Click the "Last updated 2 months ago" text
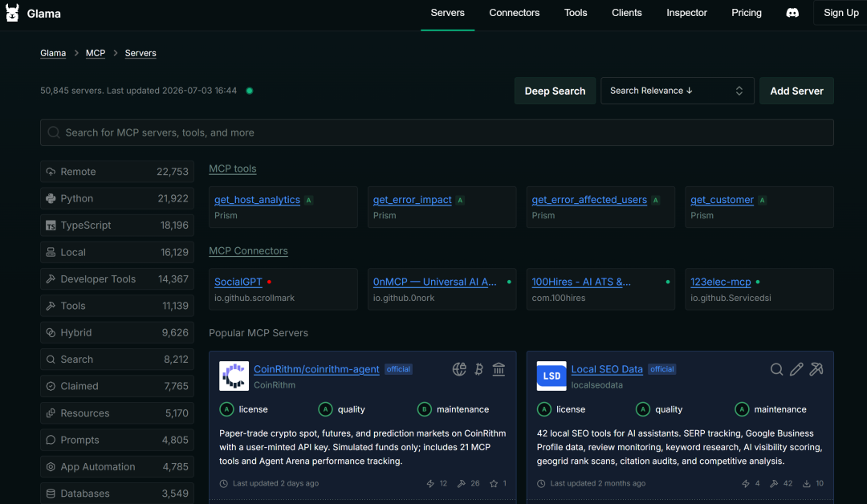Viewport: 867px width, 504px height. [x=598, y=484]
